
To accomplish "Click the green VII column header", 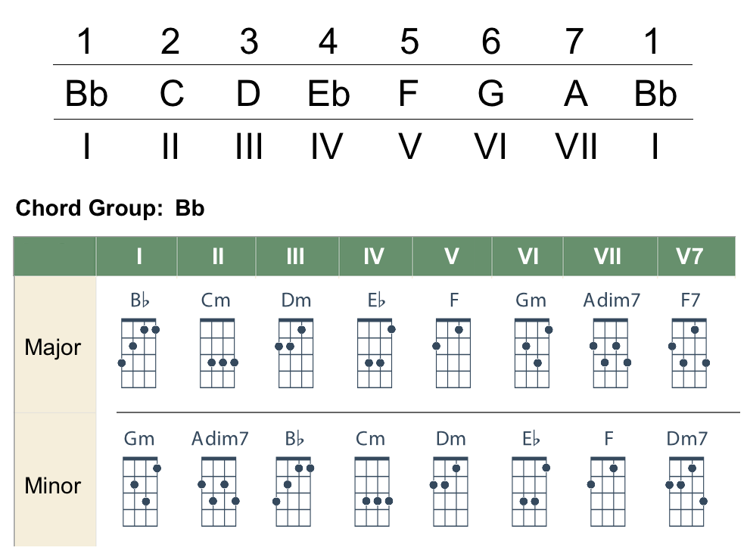I will pos(607,257).
